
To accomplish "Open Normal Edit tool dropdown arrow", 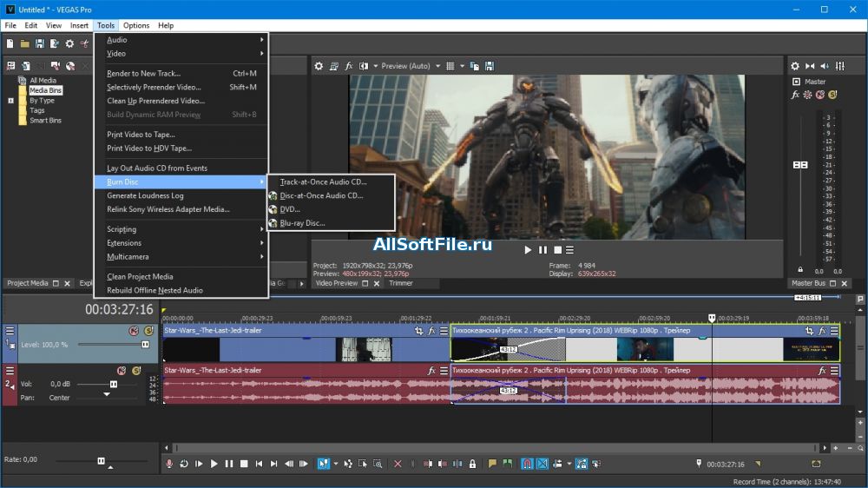I will [x=335, y=464].
